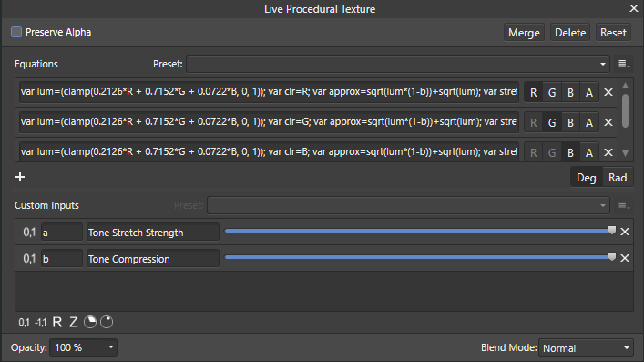Screen dimensions: 644x362
Task: Toggle A channel on first equation row
Action: coord(589,93)
